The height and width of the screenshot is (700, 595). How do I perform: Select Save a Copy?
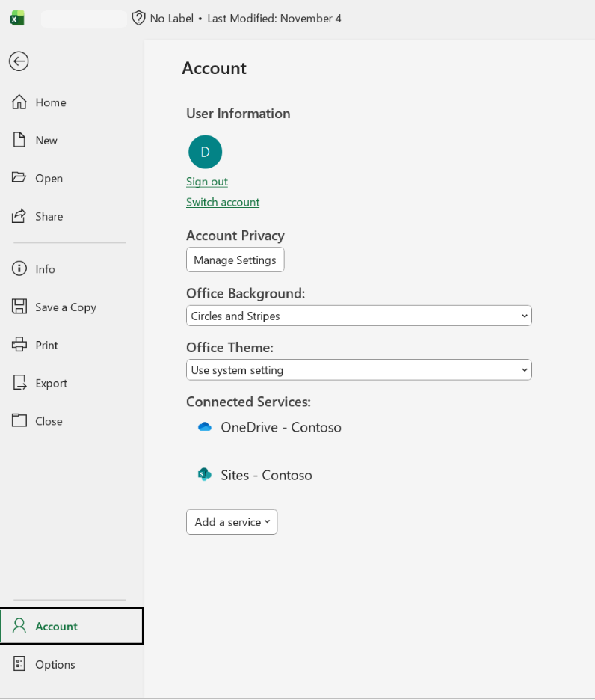(72, 307)
